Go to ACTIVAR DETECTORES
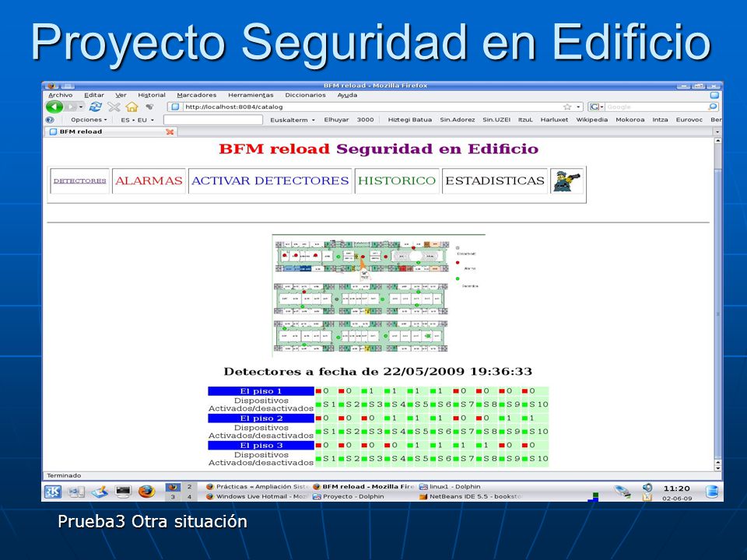This screenshot has height=560, width=747. coord(270,181)
